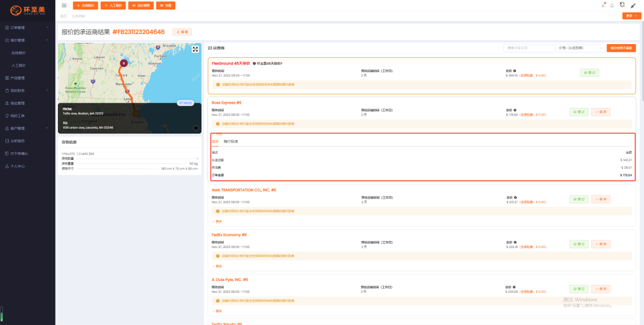Click the eye icon button in top toolbar
The height and width of the screenshot is (325, 644).
tap(141, 5)
